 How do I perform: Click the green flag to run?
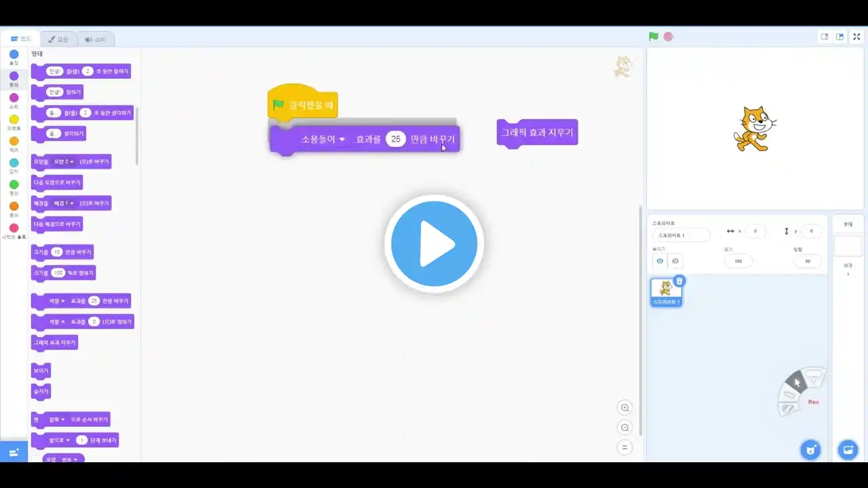(653, 37)
